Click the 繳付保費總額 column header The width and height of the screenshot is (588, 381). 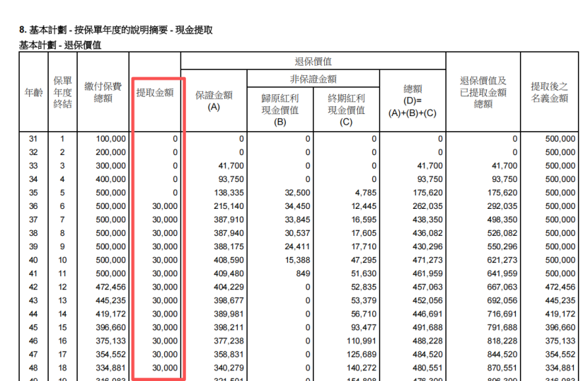(103, 92)
